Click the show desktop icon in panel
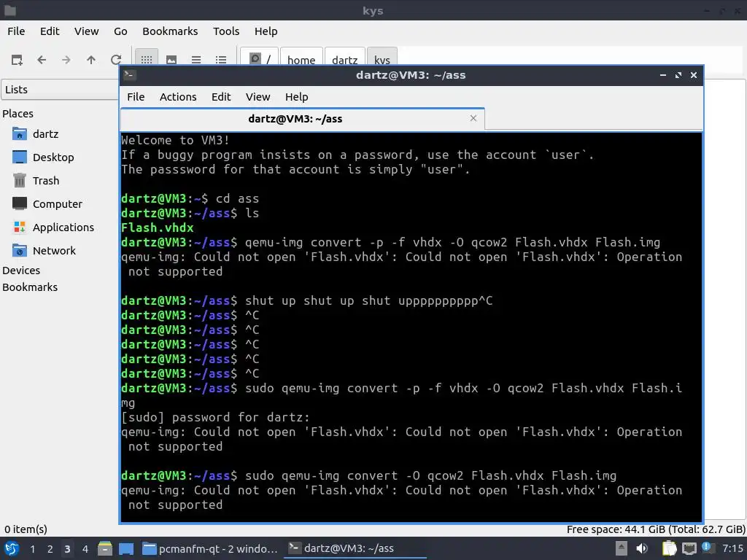747x560 pixels. click(126, 548)
